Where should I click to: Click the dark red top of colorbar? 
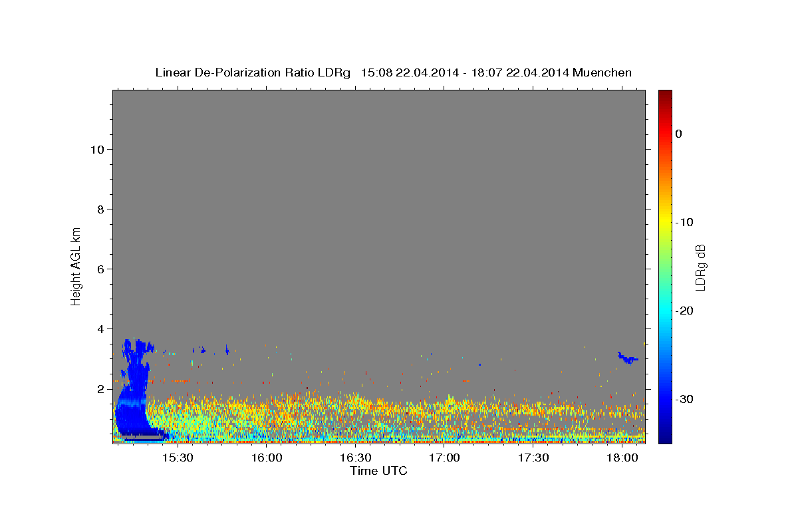(665, 94)
